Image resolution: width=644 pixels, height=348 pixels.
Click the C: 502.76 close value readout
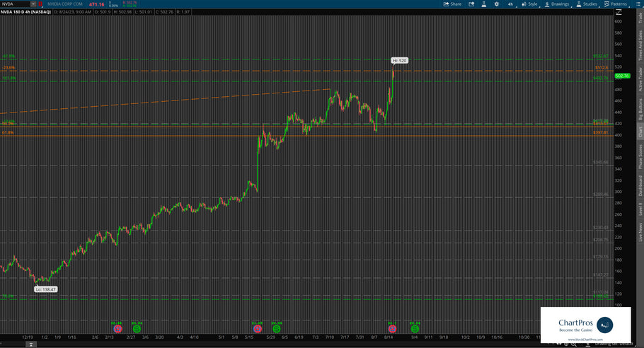(x=164, y=12)
